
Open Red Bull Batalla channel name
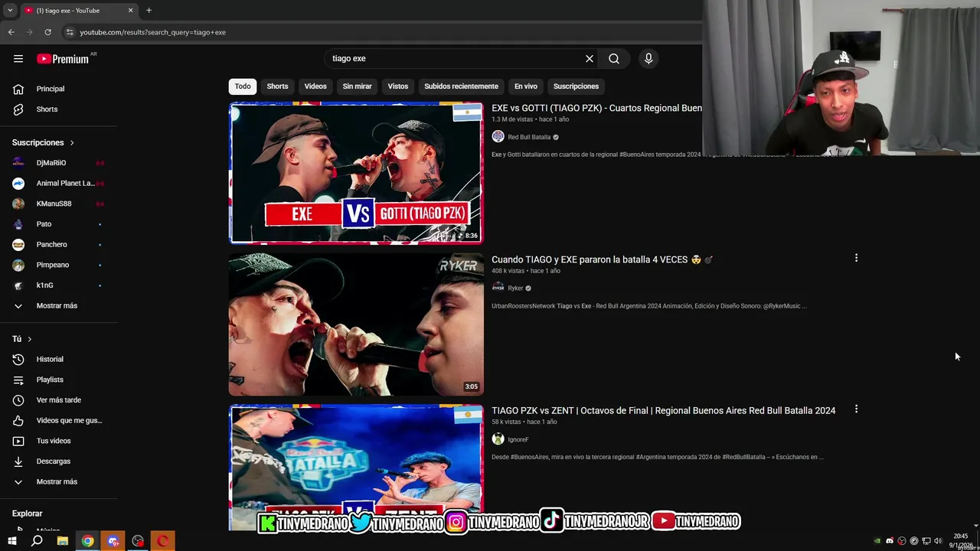[529, 137]
